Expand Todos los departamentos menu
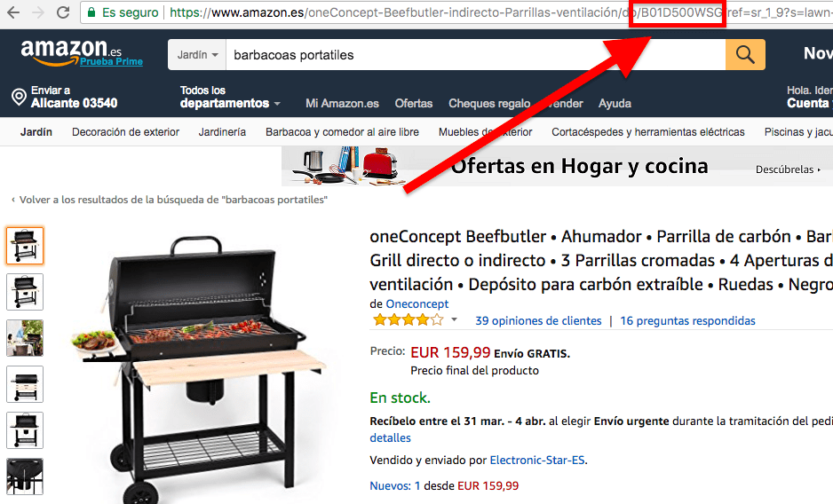This screenshot has width=833, height=504. (x=230, y=98)
